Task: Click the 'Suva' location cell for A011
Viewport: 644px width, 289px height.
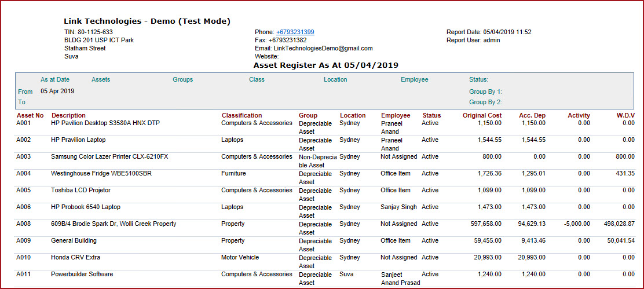Action: (x=346, y=274)
